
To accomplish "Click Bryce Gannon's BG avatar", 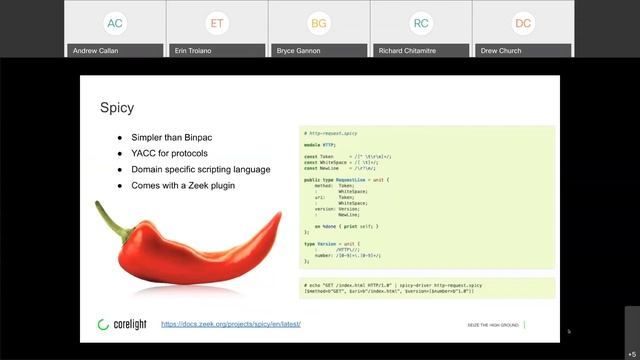I will (319, 23).
